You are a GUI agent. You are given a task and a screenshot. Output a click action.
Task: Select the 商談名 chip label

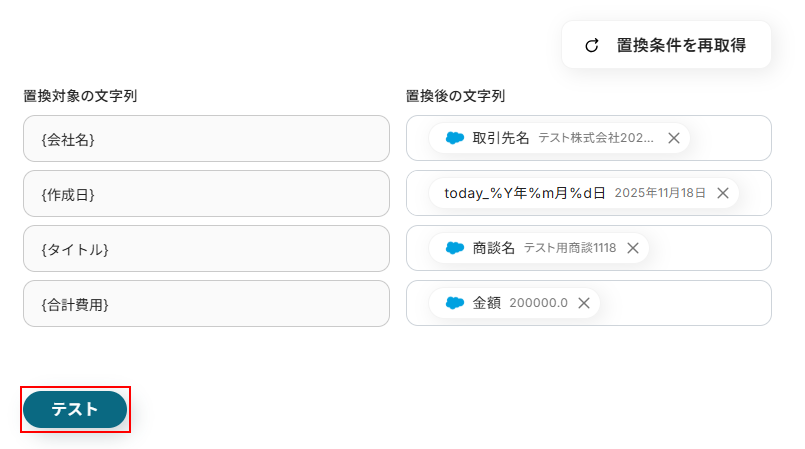tap(494, 248)
